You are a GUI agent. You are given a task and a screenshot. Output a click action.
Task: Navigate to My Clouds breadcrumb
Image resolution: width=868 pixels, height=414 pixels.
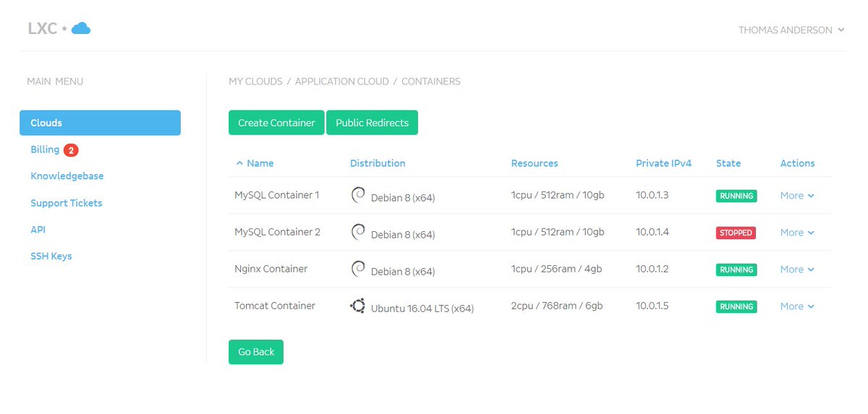pyautogui.click(x=255, y=82)
